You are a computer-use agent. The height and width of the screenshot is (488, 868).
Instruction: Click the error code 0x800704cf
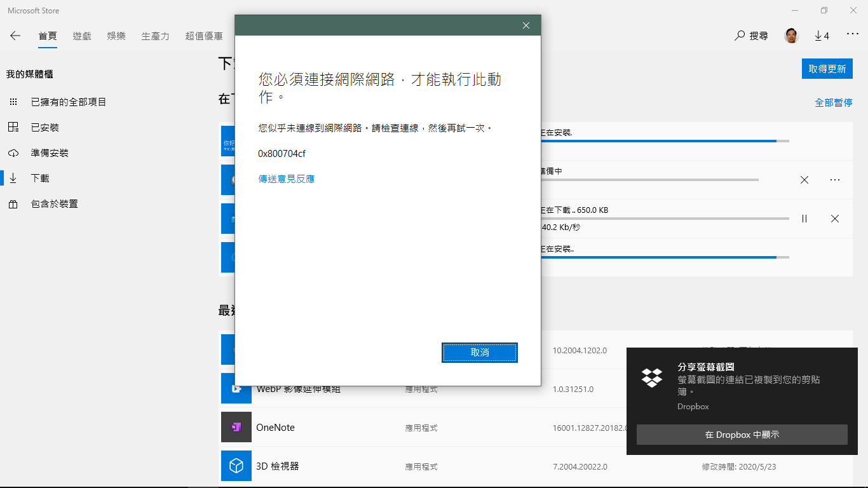pyautogui.click(x=281, y=154)
